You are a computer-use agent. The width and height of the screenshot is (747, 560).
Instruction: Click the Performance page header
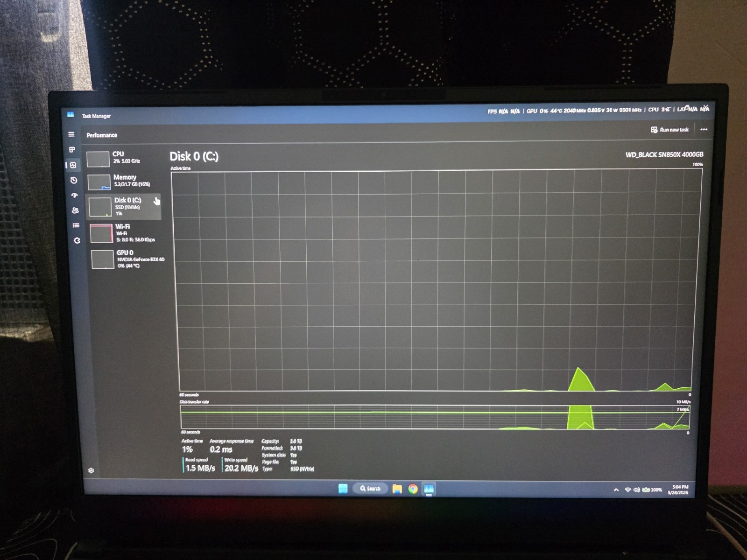pyautogui.click(x=102, y=135)
